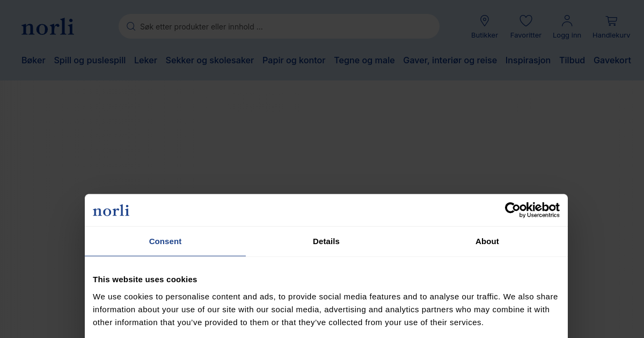Open the Bøker menu

coord(33,60)
